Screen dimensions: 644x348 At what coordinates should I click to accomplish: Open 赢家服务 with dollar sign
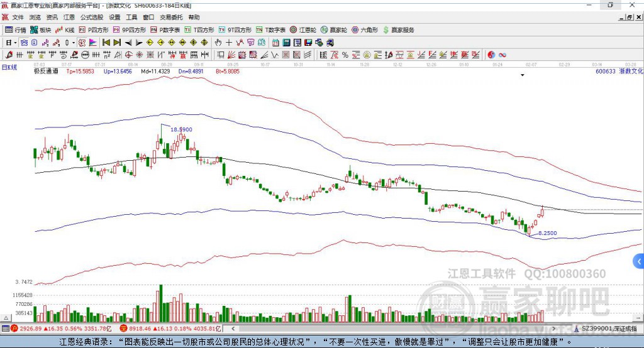[398, 30]
